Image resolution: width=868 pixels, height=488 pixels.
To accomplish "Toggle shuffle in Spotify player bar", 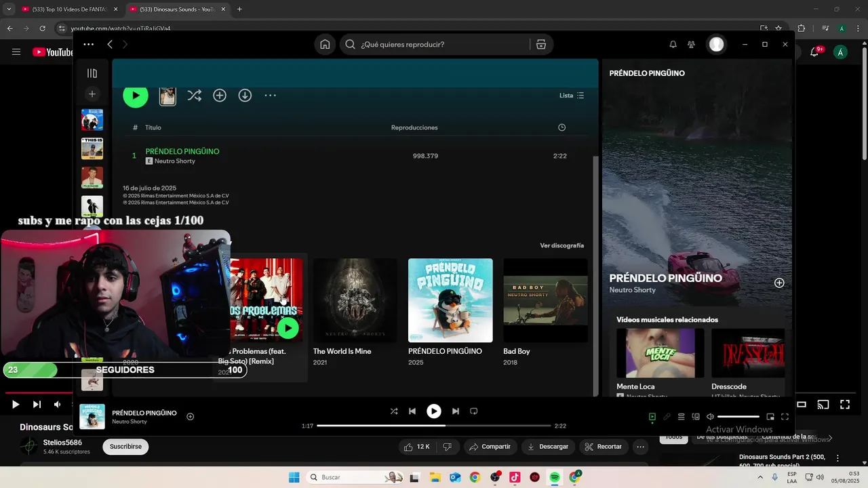I will pyautogui.click(x=394, y=411).
